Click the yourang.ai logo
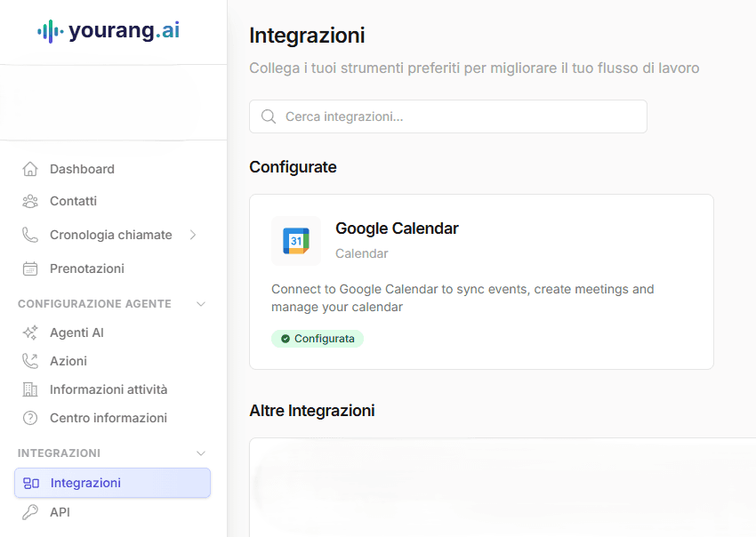Image resolution: width=756 pixels, height=537 pixels. click(x=109, y=31)
